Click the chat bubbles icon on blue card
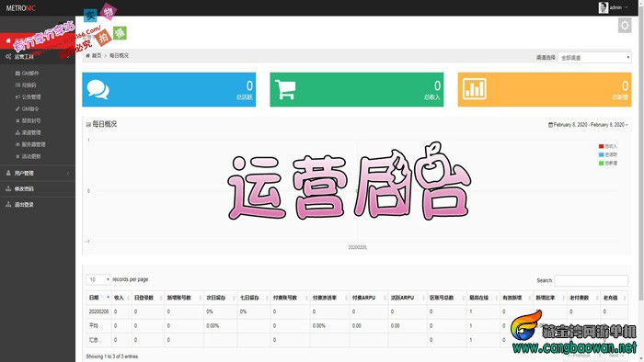The height and width of the screenshot is (362, 644). pyautogui.click(x=98, y=89)
